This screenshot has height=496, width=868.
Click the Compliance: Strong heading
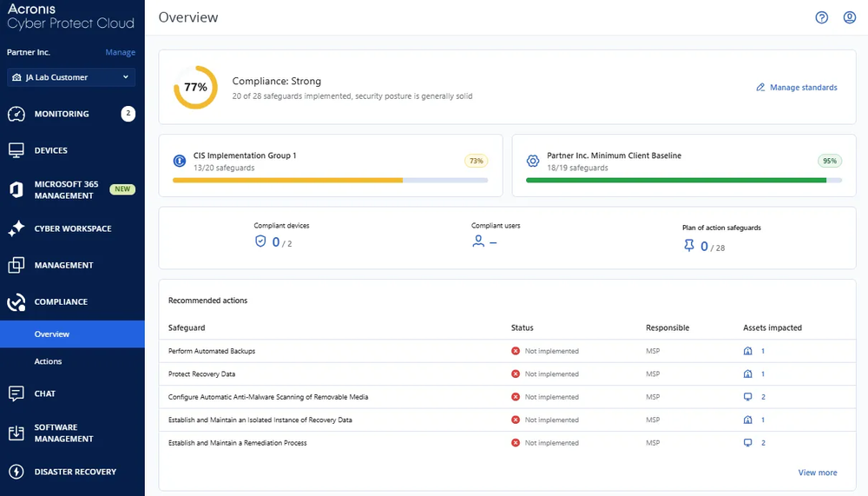click(x=276, y=81)
